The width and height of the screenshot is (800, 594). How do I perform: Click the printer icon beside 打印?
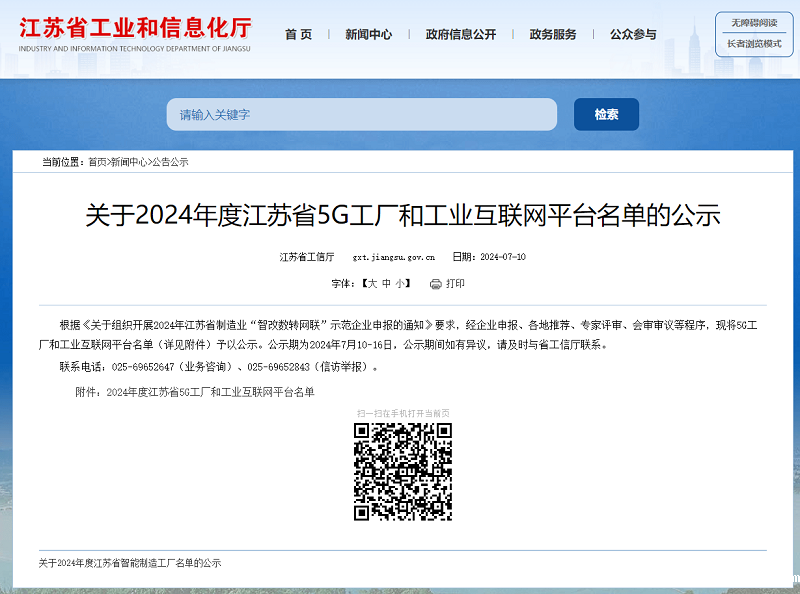point(435,284)
